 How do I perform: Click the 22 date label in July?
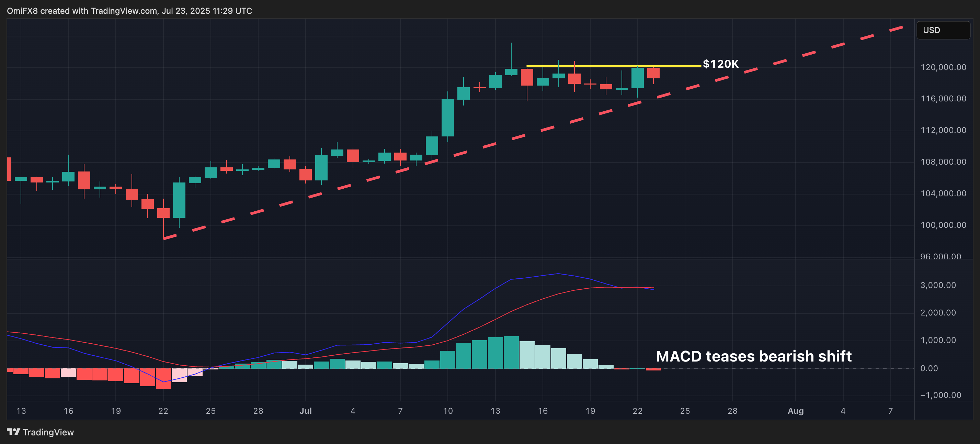tap(637, 411)
